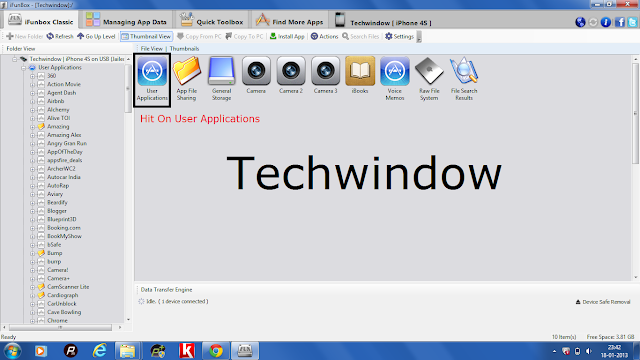Click the volume icon in system tray
Image resolution: width=640 pixels, height=360 pixels.
(x=589, y=351)
